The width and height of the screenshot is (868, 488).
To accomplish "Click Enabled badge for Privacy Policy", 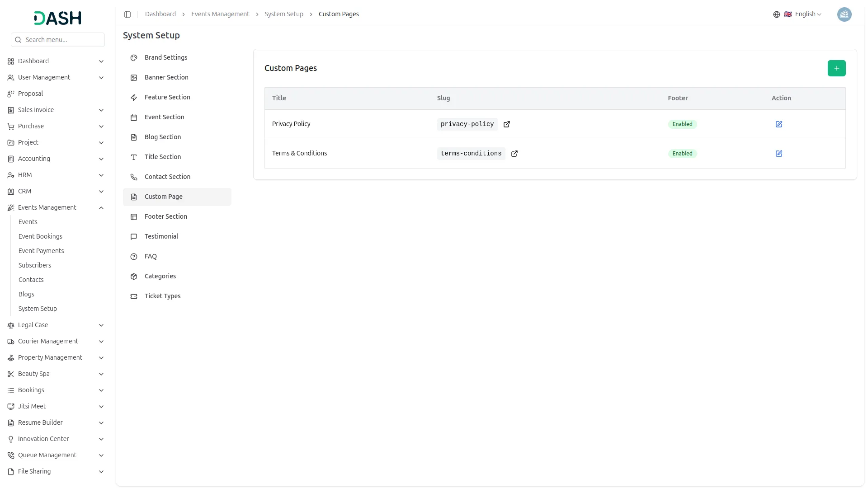I will pos(682,124).
